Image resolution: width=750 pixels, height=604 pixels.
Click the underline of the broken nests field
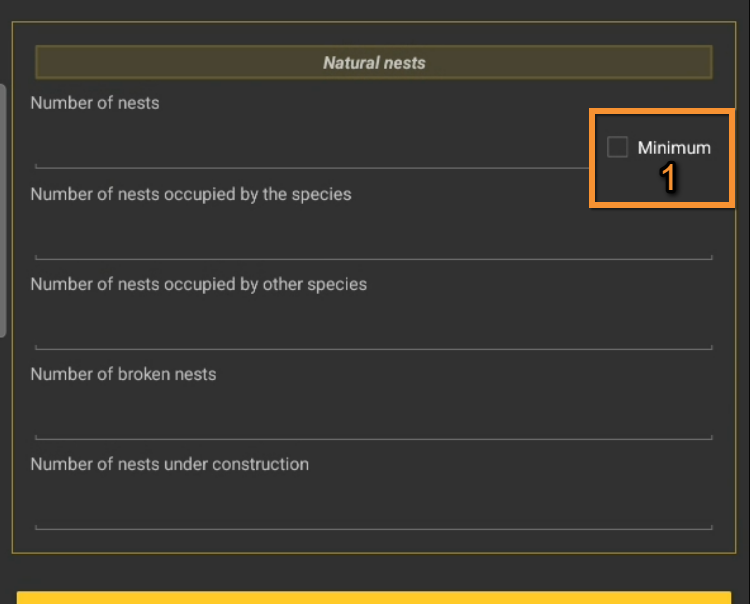[x=372, y=438]
